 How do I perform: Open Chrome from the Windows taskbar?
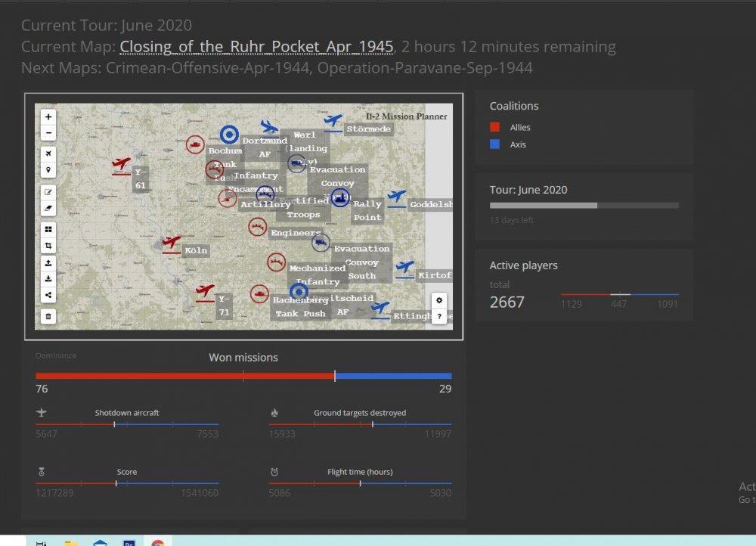(x=157, y=541)
